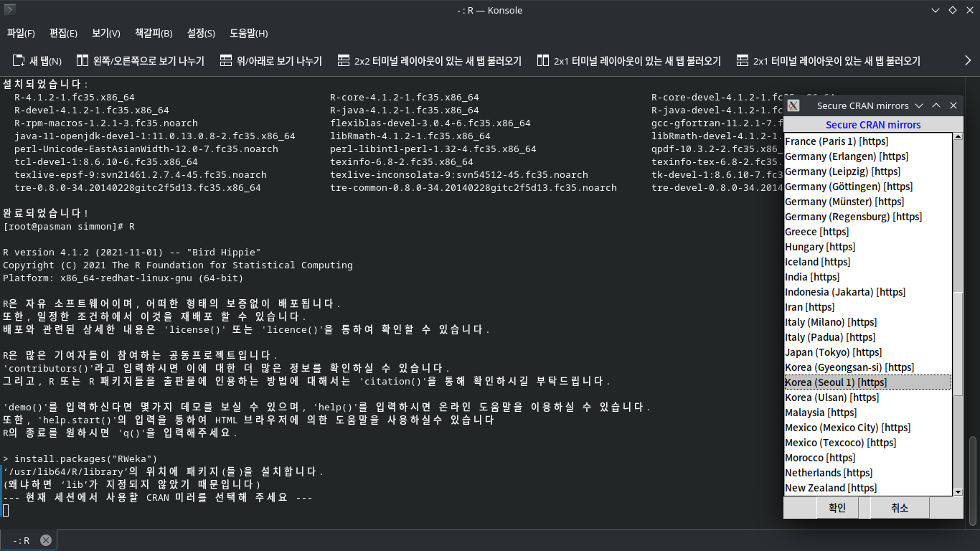The height and width of the screenshot is (551, 980).
Task: Click mirror list scrollbar up arrow
Action: (x=958, y=138)
